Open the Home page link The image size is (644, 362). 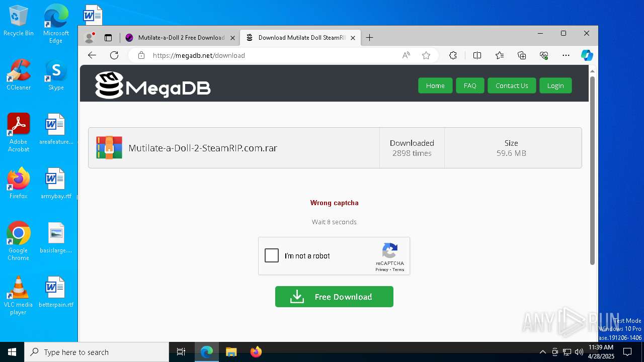pyautogui.click(x=435, y=85)
